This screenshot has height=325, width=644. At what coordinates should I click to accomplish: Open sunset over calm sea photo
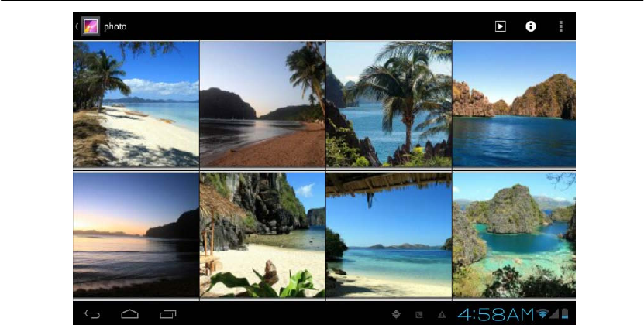tap(136, 234)
